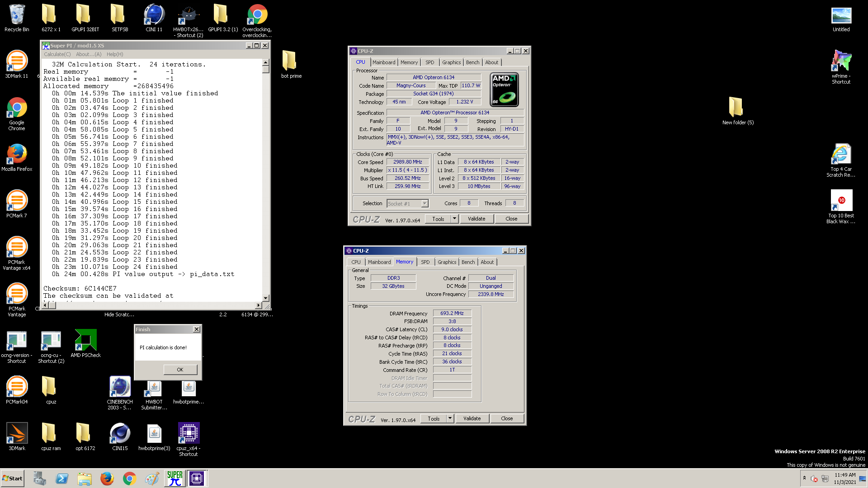Switch to Mainboard tab in upper CPU-Z
This screenshot has width=868, height=488.
click(384, 62)
